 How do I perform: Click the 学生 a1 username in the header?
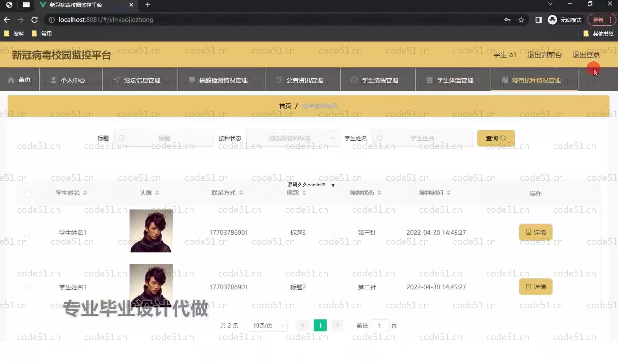tap(504, 55)
